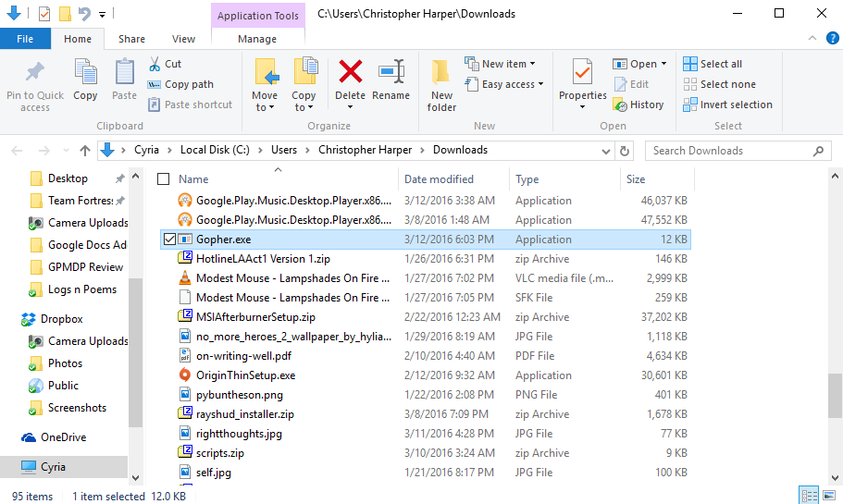Image resolution: width=843 pixels, height=504 pixels.
Task: Switch to the Manage tab
Action: click(x=257, y=39)
